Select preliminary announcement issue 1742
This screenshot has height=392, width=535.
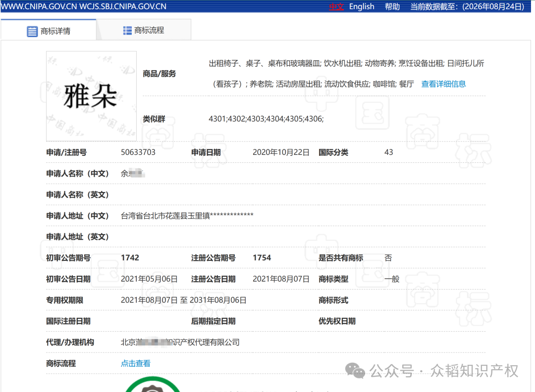(130, 258)
